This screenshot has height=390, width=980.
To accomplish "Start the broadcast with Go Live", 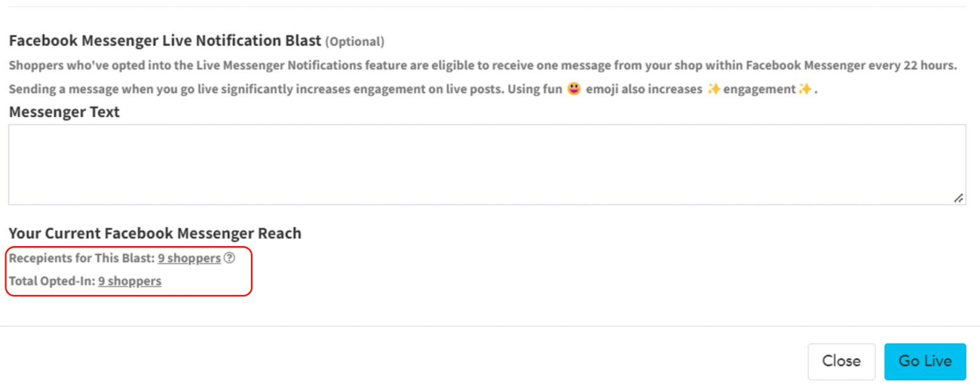I will (x=925, y=361).
